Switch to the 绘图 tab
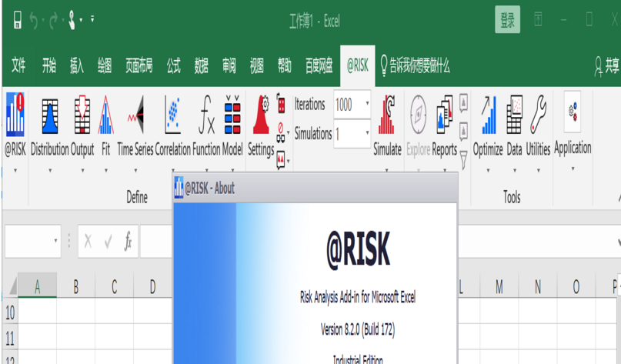The width and height of the screenshot is (621, 364). click(x=105, y=65)
